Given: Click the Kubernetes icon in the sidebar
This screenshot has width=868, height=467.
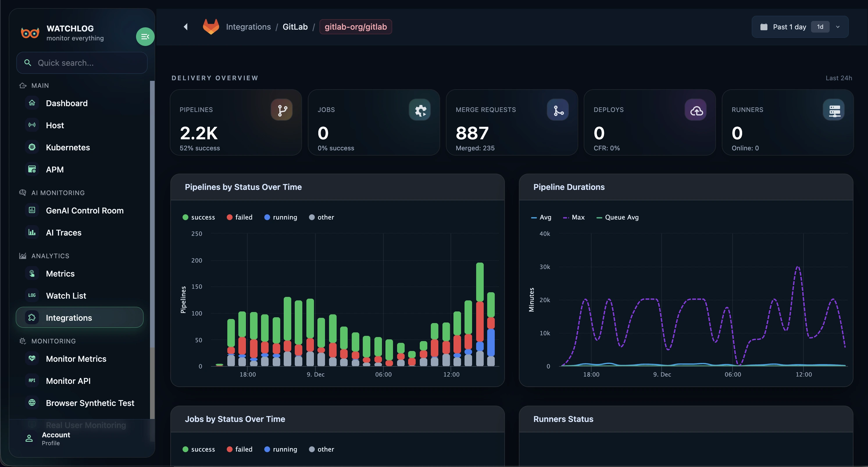Looking at the screenshot, I should [x=32, y=147].
